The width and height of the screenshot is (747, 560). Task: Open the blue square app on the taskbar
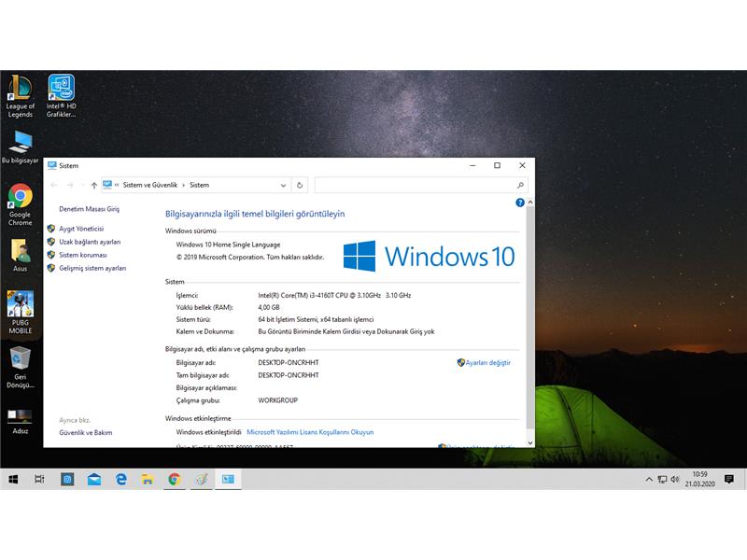67,479
